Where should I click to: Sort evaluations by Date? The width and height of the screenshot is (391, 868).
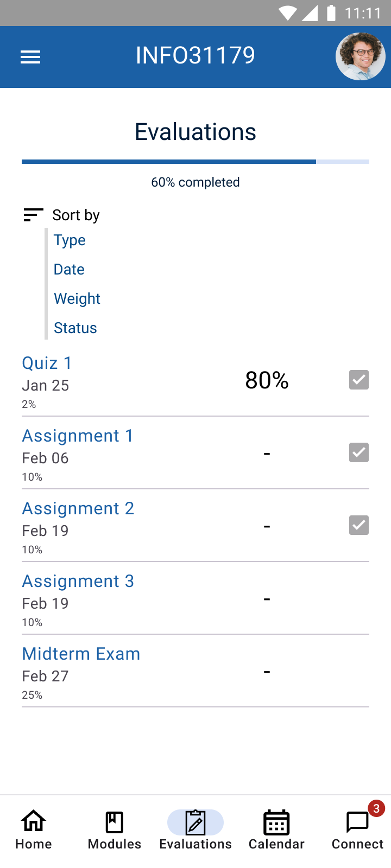[69, 270]
